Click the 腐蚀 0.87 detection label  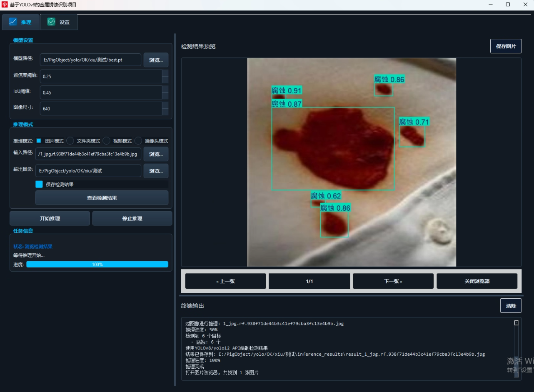[x=287, y=104]
